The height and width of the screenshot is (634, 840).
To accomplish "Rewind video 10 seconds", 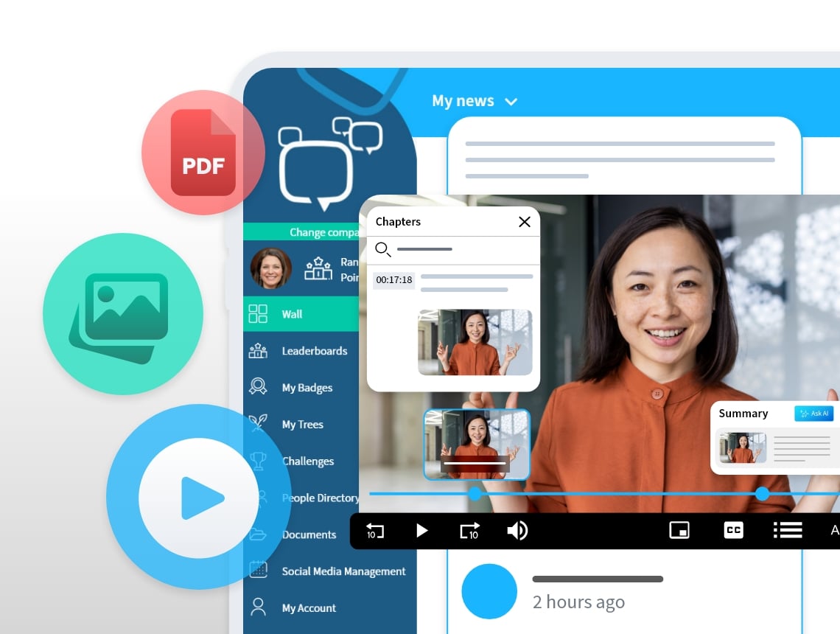I will pos(375,531).
